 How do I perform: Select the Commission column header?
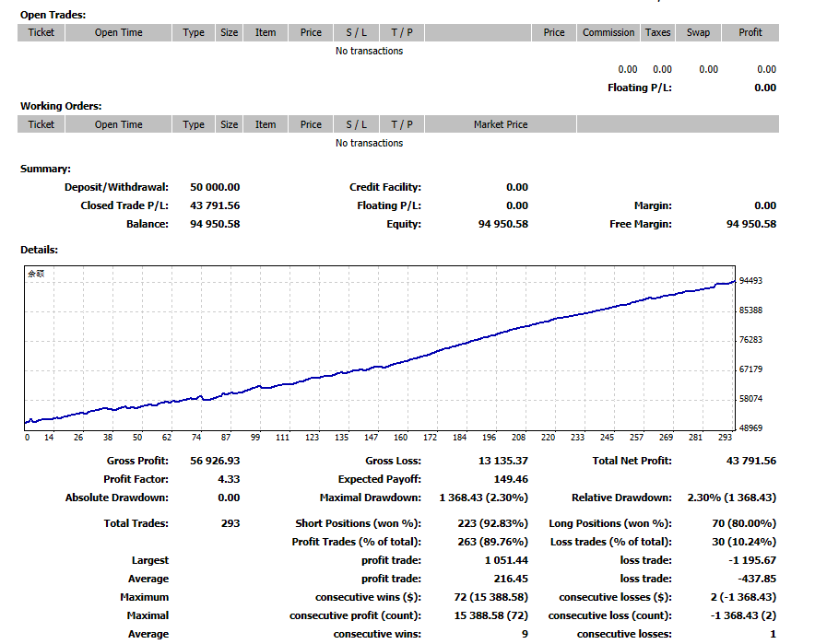click(608, 32)
